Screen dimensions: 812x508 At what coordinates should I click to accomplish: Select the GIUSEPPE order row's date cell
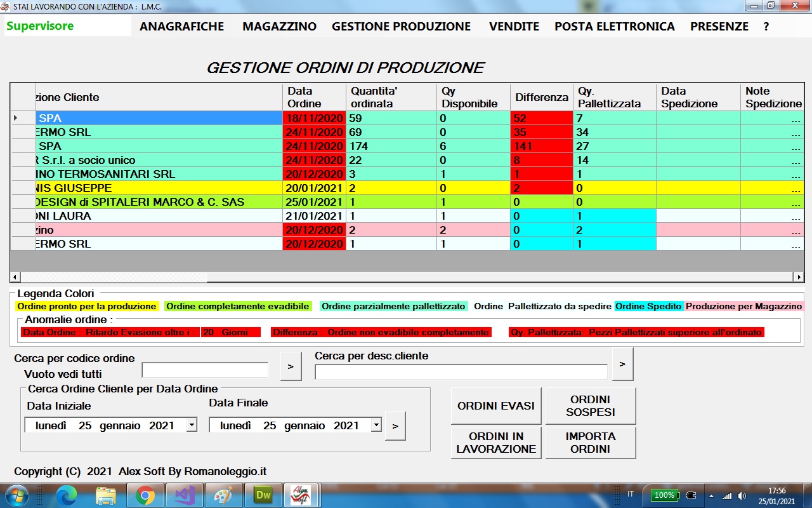pos(315,188)
